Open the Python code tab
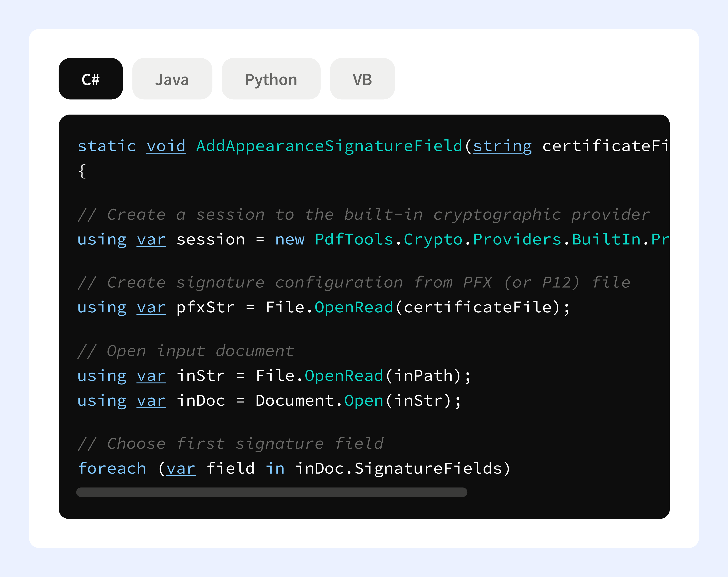The width and height of the screenshot is (728, 577). click(x=271, y=79)
